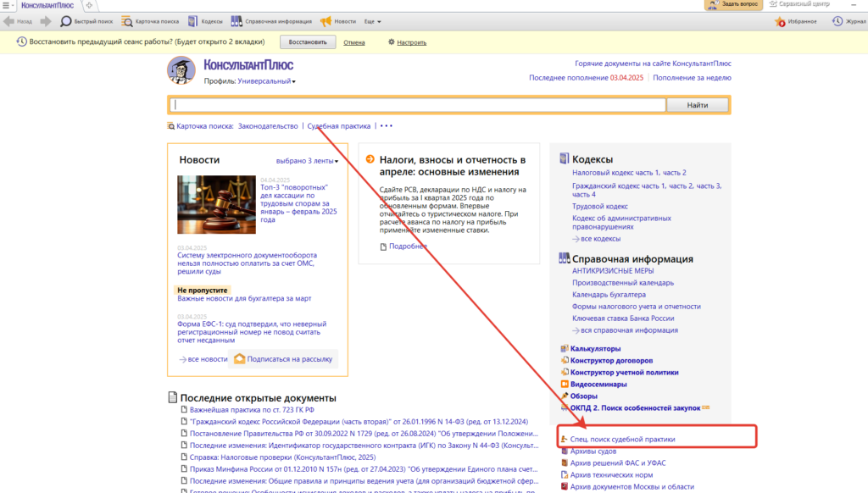This screenshot has height=493, width=868.
Task: Open Налоговый кодекс часть 1
Action: point(615,173)
